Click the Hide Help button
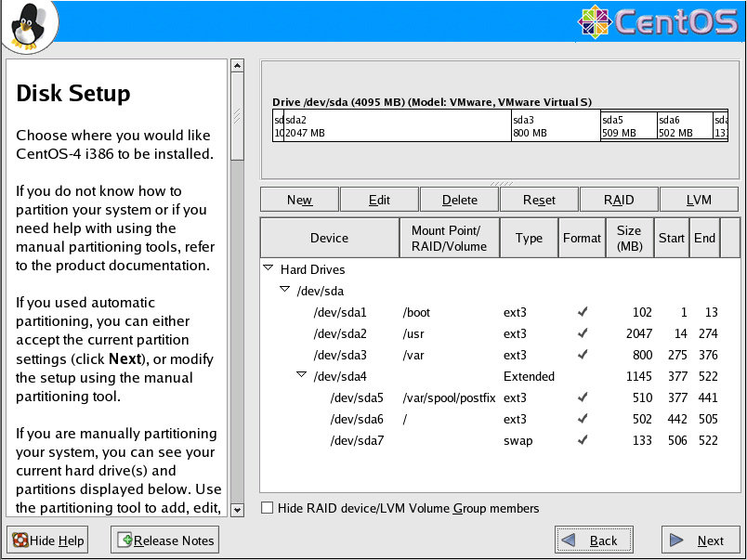747x560 pixels. (x=48, y=540)
